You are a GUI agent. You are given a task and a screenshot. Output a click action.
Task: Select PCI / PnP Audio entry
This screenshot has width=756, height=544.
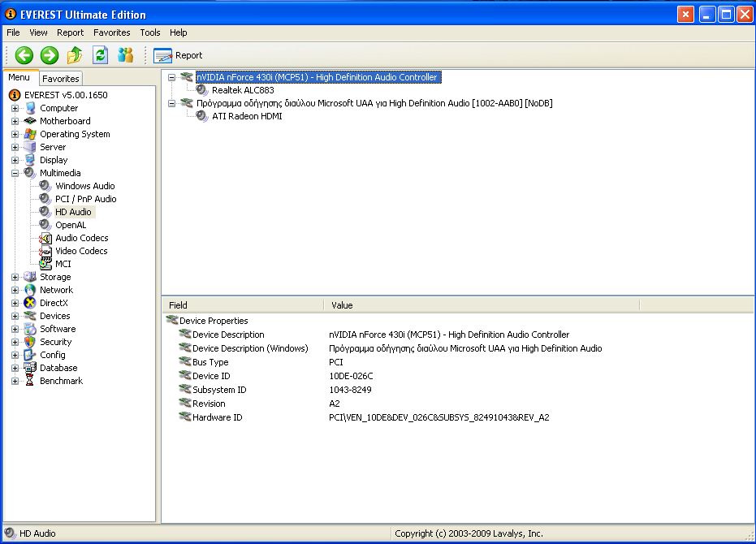click(x=86, y=199)
